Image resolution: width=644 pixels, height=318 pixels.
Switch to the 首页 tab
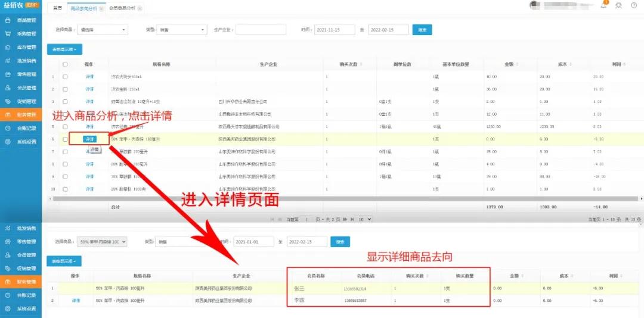point(57,8)
